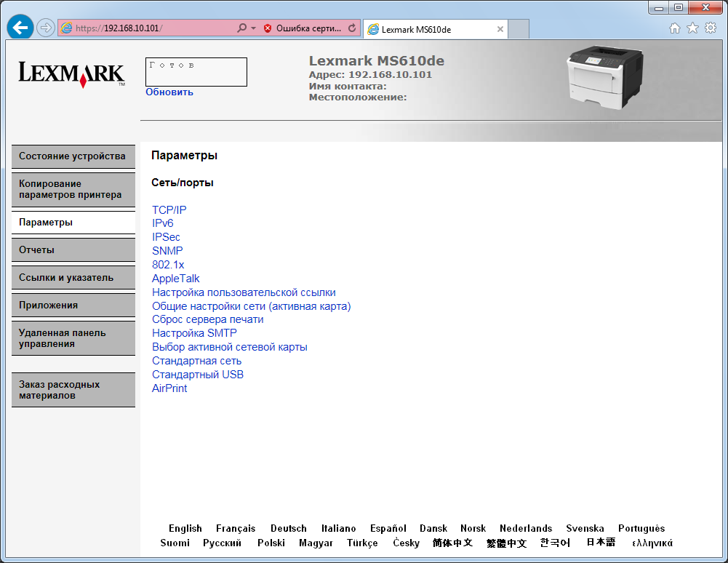Open the browser Home icon
The height and width of the screenshot is (563, 728).
(x=675, y=28)
